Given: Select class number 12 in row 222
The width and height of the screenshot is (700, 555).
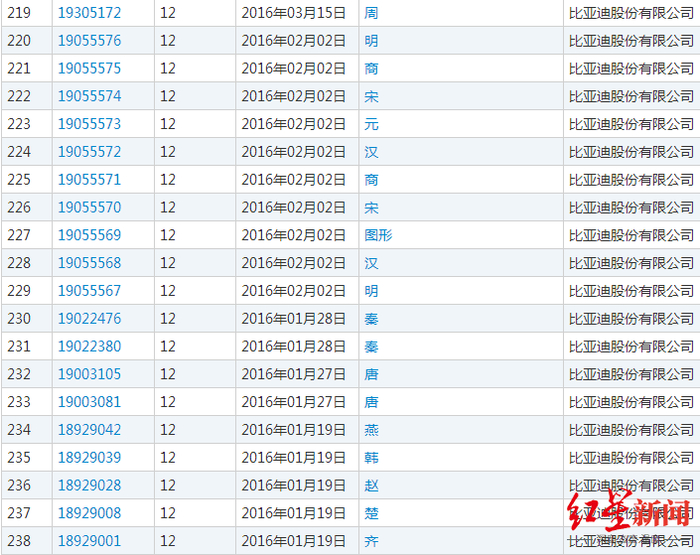Looking at the screenshot, I should (168, 96).
